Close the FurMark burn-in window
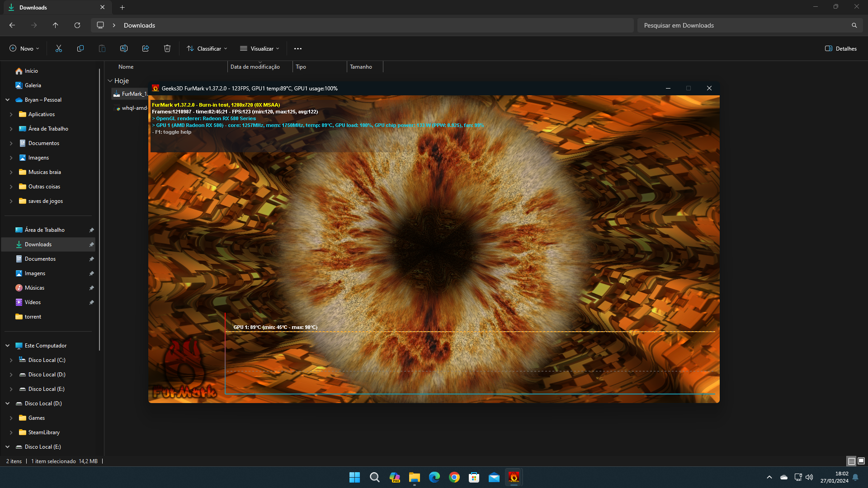Screen dimensions: 868x488 [709, 88]
